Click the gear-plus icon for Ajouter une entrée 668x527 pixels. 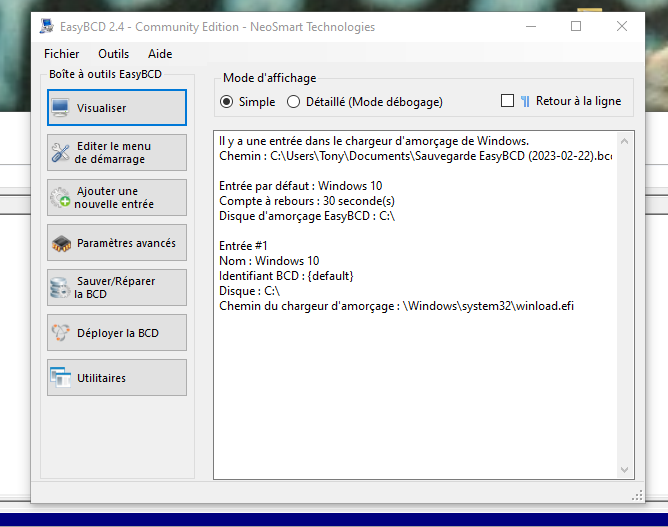60,197
